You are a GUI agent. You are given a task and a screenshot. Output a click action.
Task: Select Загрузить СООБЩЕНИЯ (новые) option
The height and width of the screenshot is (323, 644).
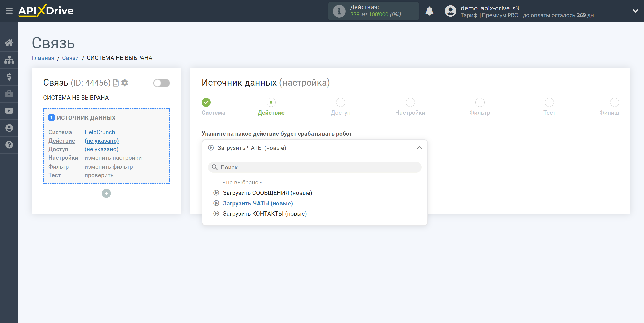coord(268,193)
